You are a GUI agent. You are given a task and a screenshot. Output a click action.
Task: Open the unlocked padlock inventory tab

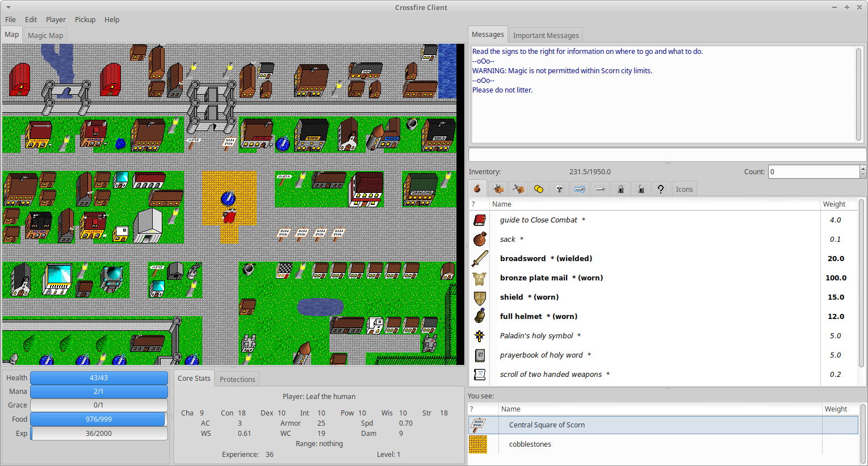(x=641, y=189)
